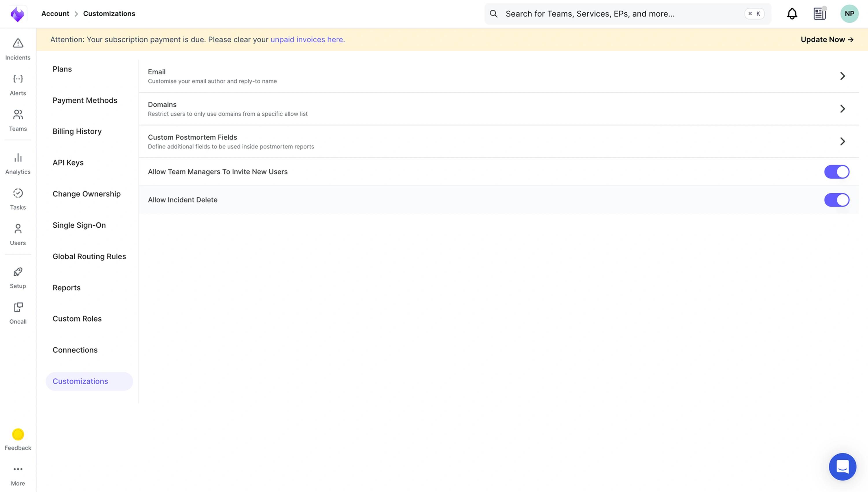This screenshot has width=868, height=492.
Task: Disable Allow Team Managers To Invite toggle
Action: [x=836, y=172]
